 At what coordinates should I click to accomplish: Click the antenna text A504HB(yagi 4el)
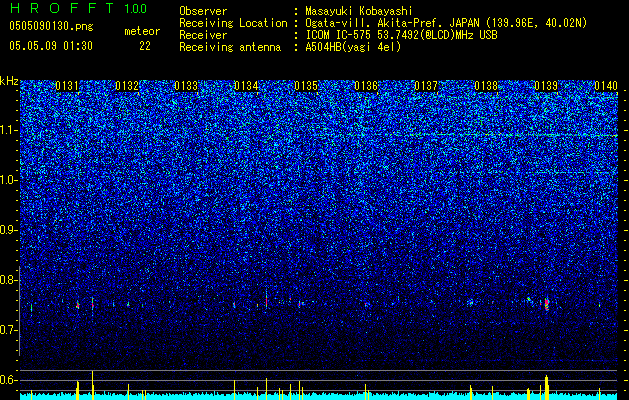[353, 47]
